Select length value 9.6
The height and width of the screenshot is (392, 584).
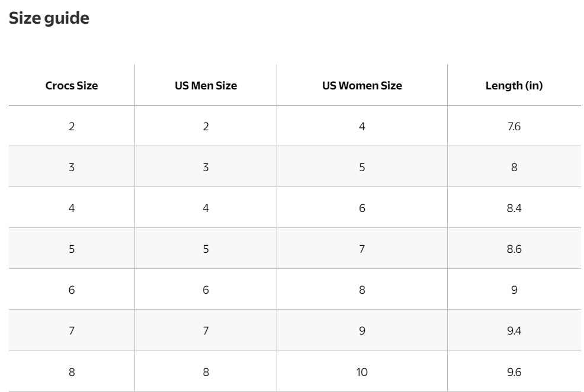[514, 372]
